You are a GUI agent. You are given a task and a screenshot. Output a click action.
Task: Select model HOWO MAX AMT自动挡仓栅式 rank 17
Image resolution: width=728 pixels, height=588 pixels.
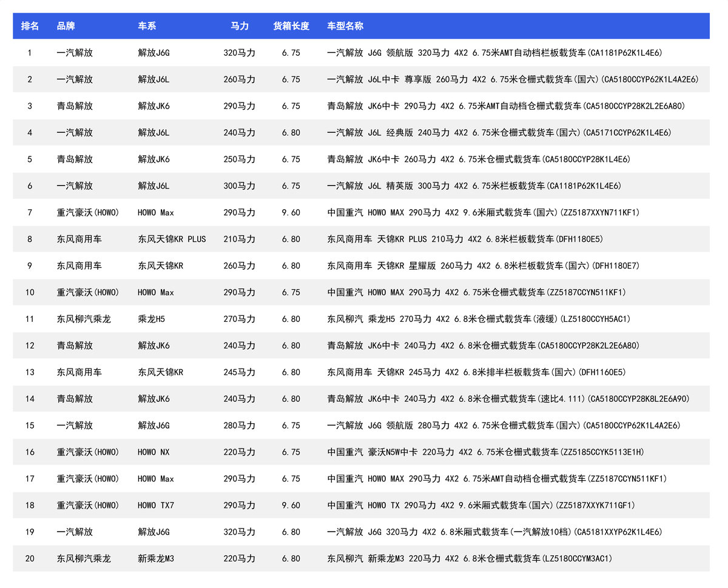click(497, 479)
